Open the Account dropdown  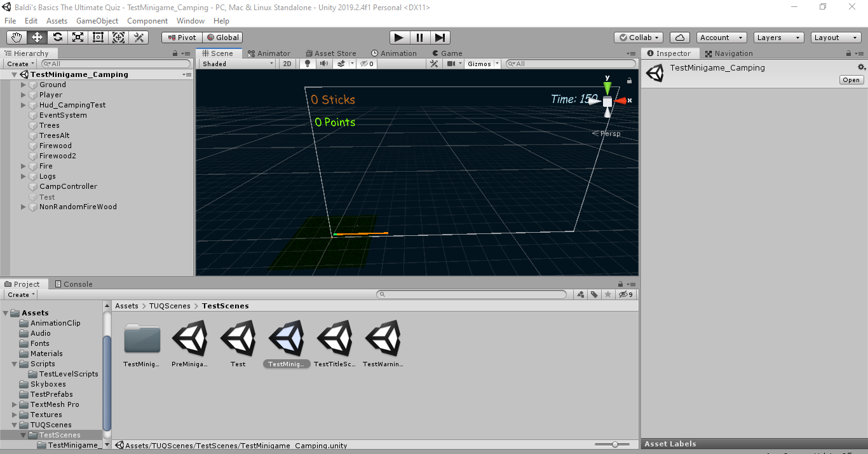722,38
